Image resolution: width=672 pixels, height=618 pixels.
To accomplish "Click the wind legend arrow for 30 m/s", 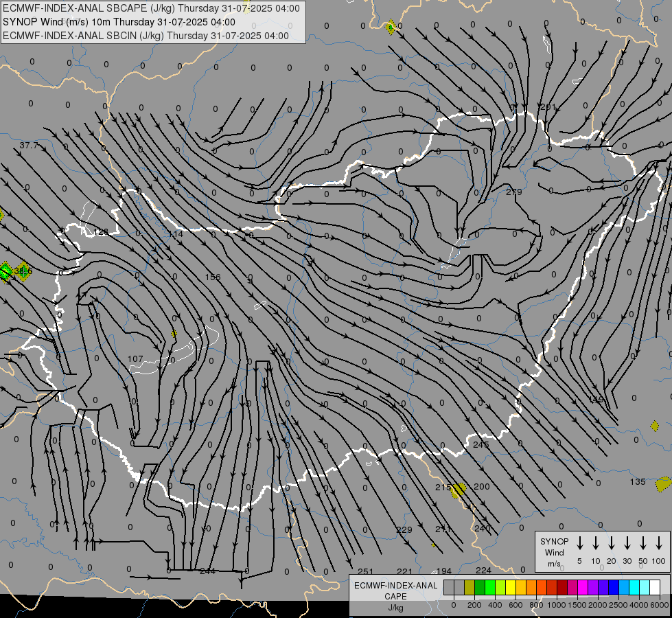I will (x=627, y=543).
